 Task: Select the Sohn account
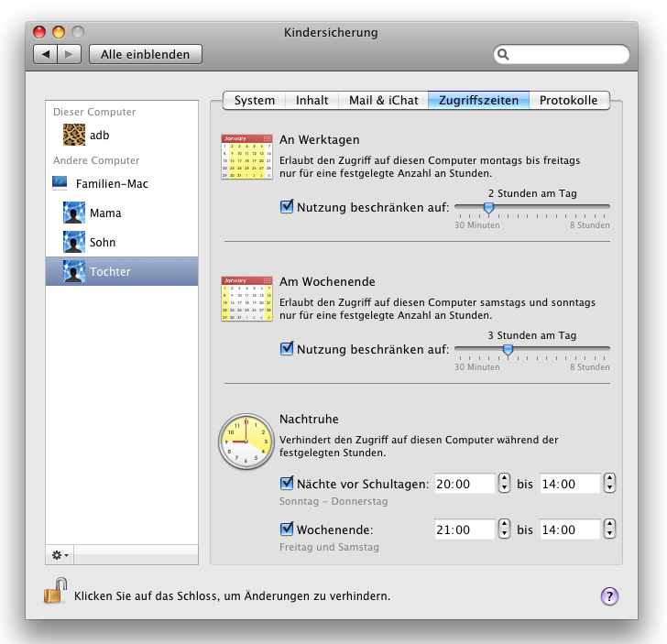[122, 242]
